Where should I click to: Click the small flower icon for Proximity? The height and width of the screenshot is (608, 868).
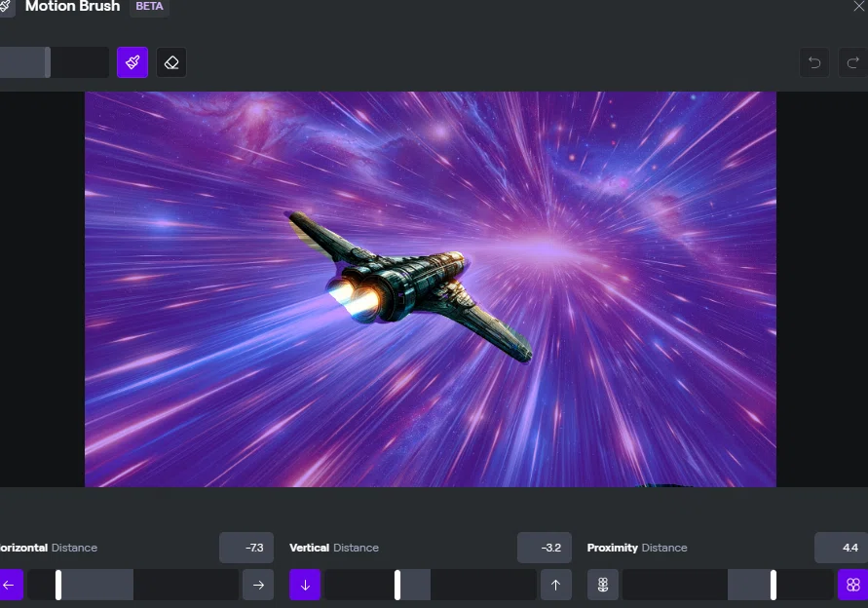tap(603, 585)
